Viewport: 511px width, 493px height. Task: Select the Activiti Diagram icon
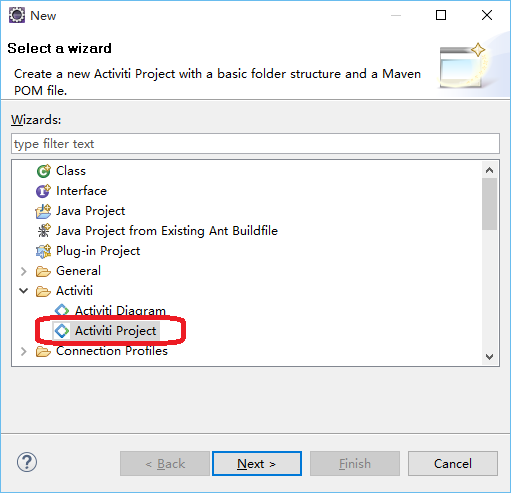[x=62, y=310]
